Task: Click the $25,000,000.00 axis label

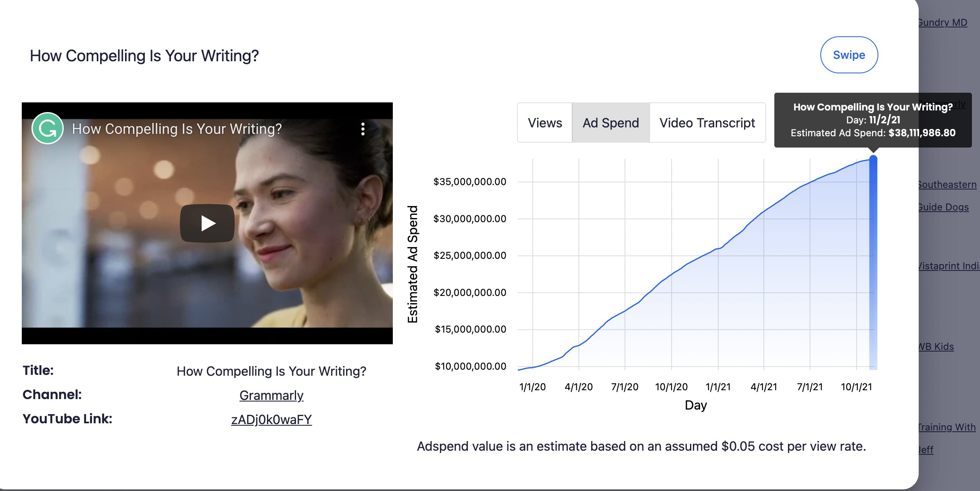Action: (470, 256)
